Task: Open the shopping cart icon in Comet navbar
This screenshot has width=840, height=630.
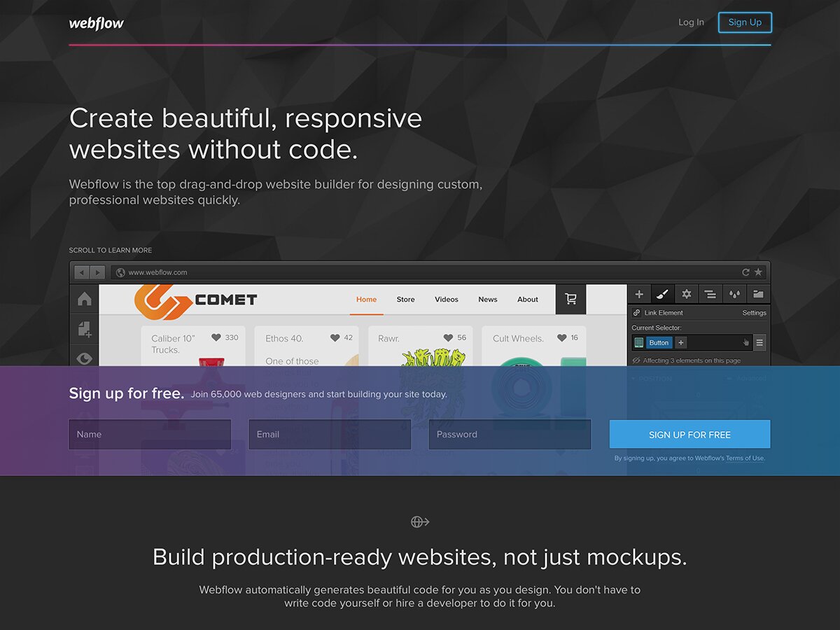Action: point(570,299)
